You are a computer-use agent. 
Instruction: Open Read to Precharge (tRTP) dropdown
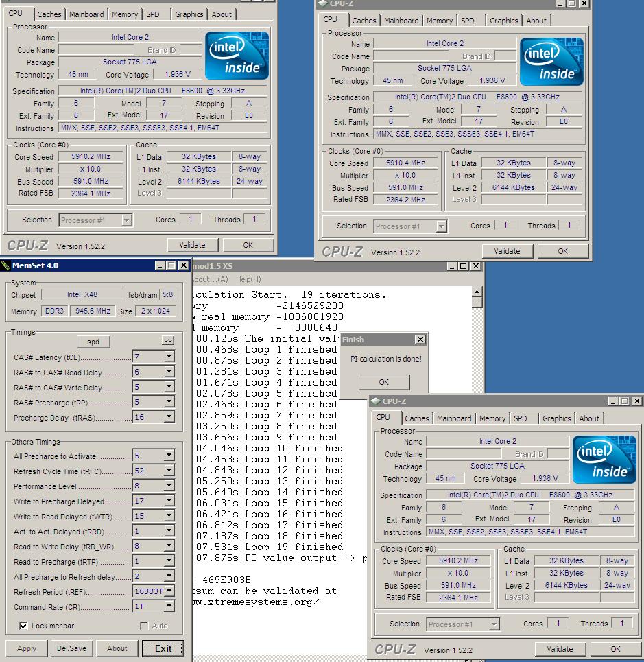coord(169,561)
